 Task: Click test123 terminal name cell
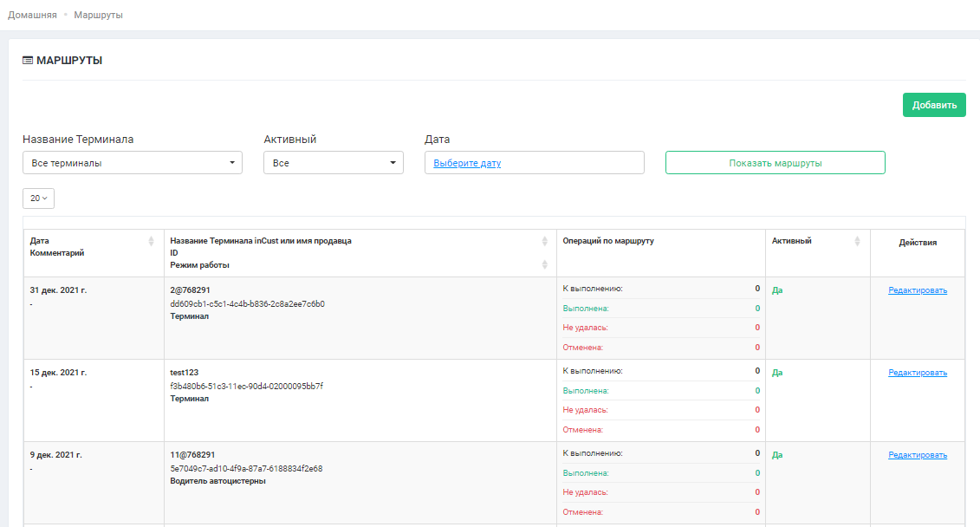coord(185,373)
